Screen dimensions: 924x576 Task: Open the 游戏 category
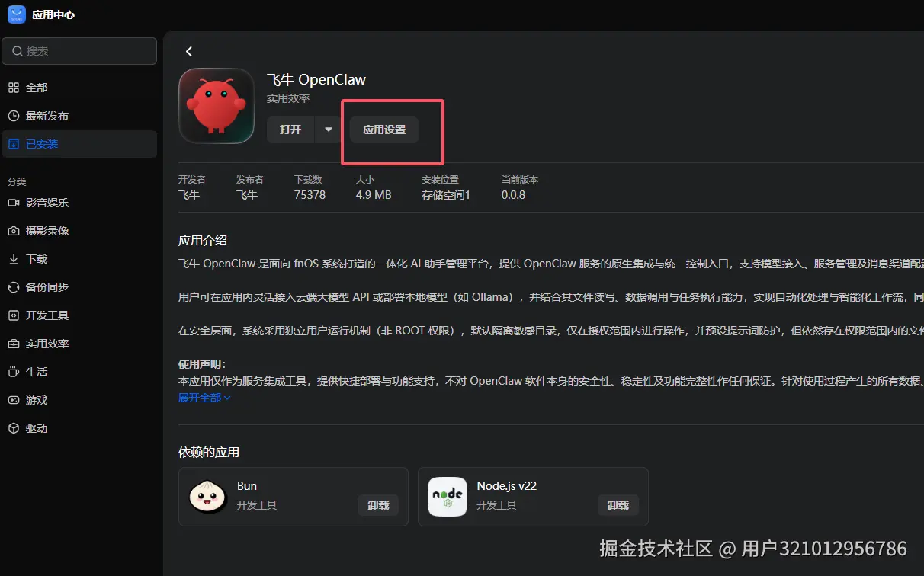tap(79, 400)
